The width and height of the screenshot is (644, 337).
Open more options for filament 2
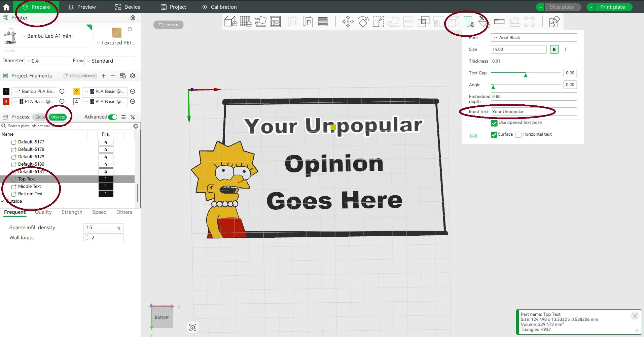tap(133, 91)
